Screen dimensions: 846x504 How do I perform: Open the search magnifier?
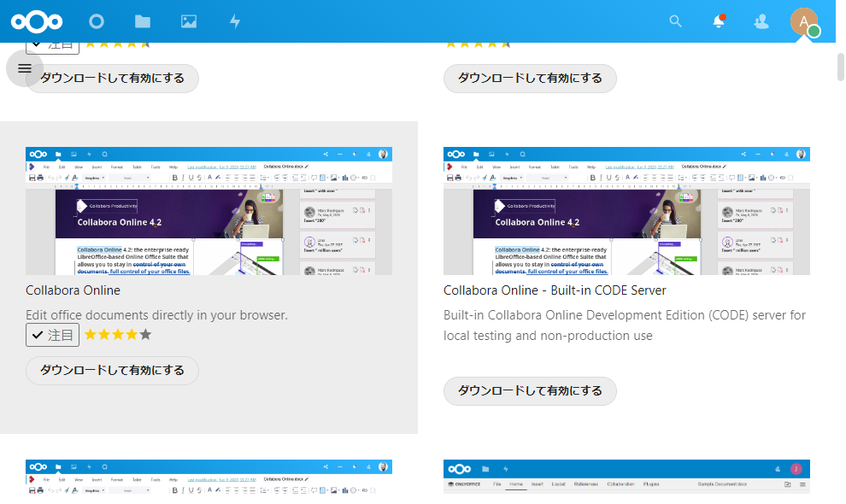coord(675,21)
